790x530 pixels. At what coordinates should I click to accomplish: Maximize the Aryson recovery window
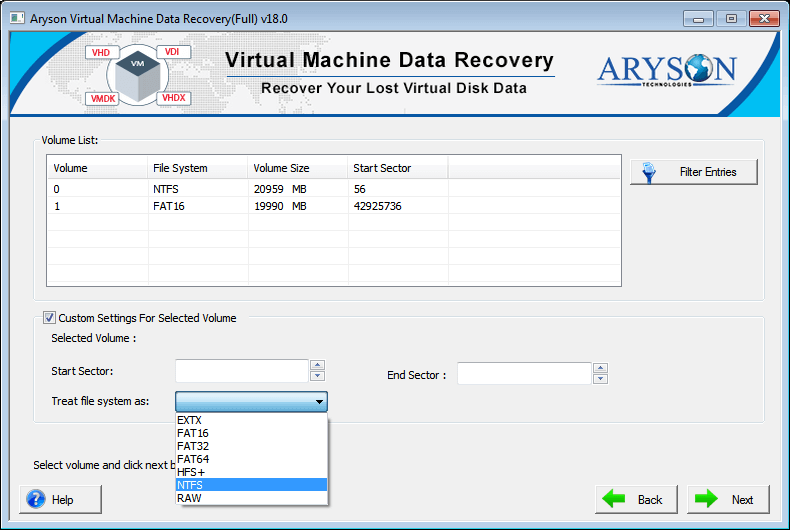tap(731, 19)
